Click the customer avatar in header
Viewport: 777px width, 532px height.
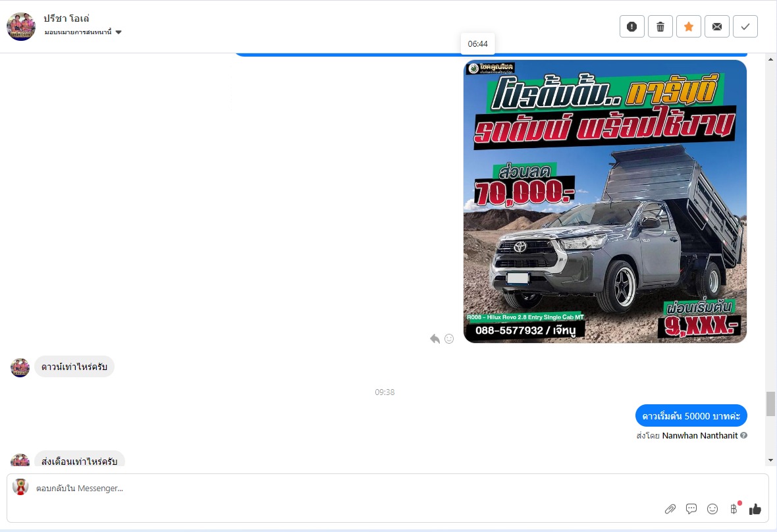(21, 26)
